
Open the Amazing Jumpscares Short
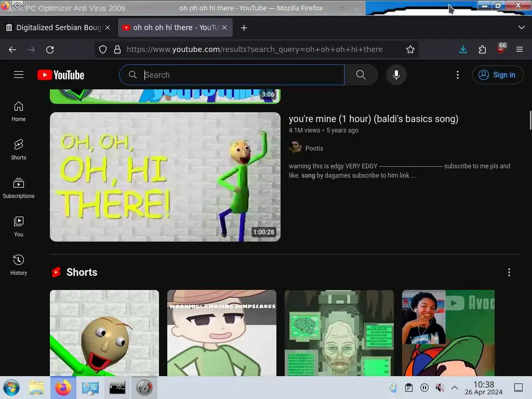point(221,333)
